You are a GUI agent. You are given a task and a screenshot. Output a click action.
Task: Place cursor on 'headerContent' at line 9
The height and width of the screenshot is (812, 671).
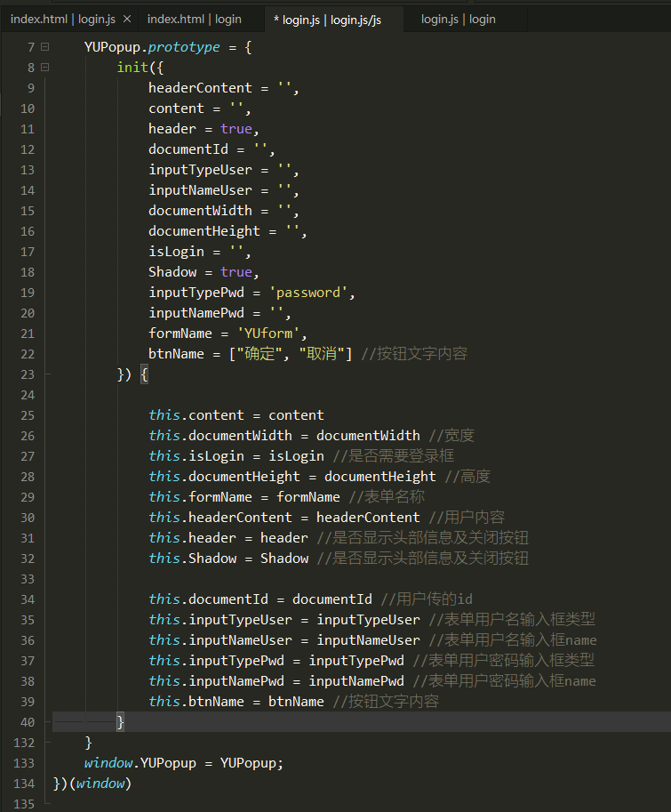click(200, 88)
